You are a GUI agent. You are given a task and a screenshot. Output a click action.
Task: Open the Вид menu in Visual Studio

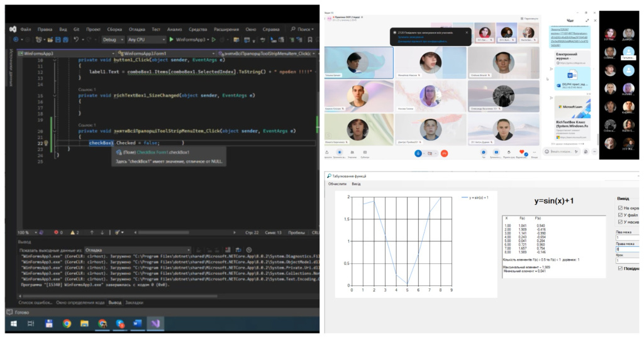(x=63, y=29)
